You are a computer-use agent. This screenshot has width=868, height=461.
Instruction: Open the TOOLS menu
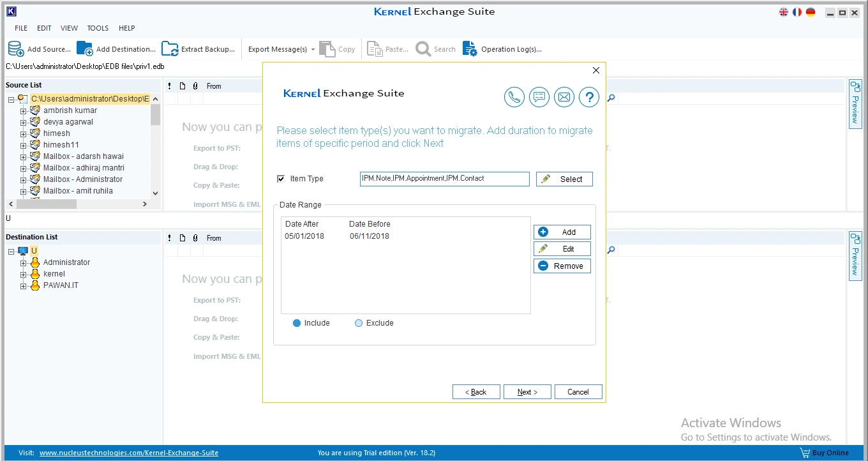pyautogui.click(x=98, y=28)
